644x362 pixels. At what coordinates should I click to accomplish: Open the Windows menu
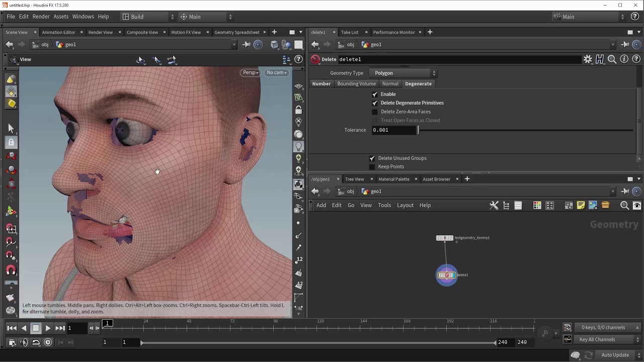[83, 17]
